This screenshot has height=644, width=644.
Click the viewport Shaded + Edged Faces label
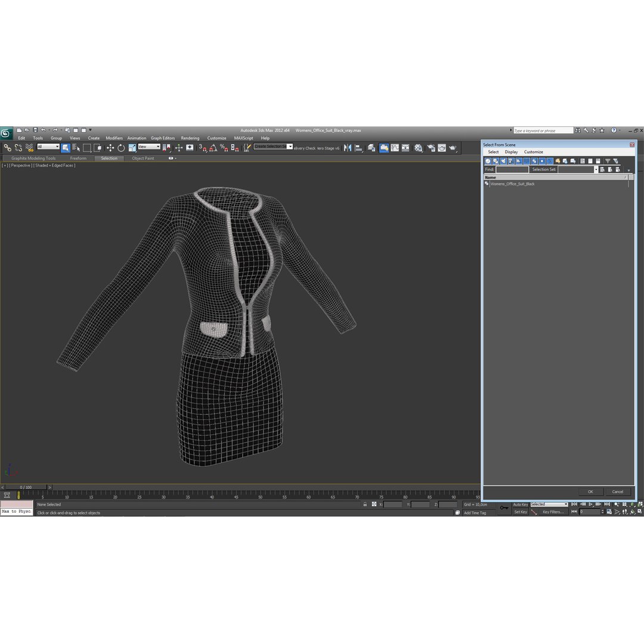[54, 166]
